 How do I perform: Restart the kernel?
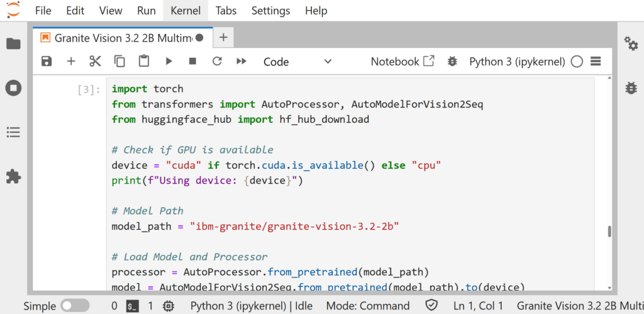[217, 62]
